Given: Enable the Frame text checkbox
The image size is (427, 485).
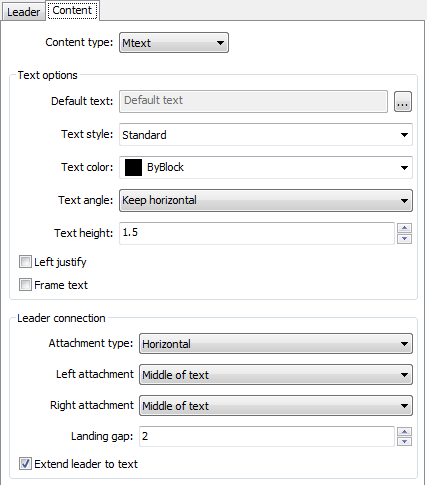Looking at the screenshot, I should coord(25,285).
